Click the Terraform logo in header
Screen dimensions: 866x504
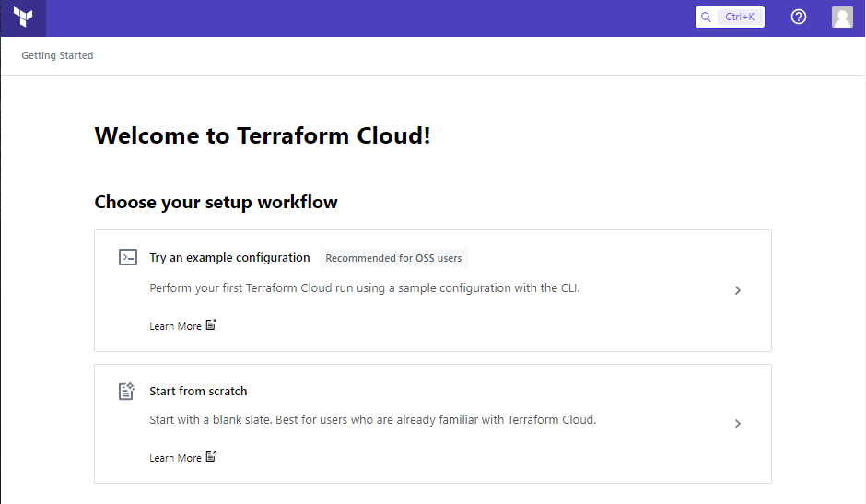(x=23, y=18)
